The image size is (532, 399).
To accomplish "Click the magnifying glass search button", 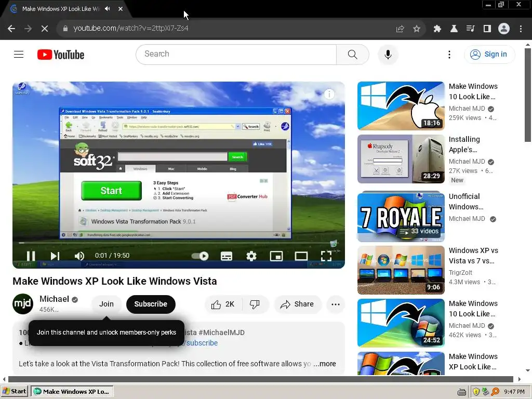I will [353, 54].
